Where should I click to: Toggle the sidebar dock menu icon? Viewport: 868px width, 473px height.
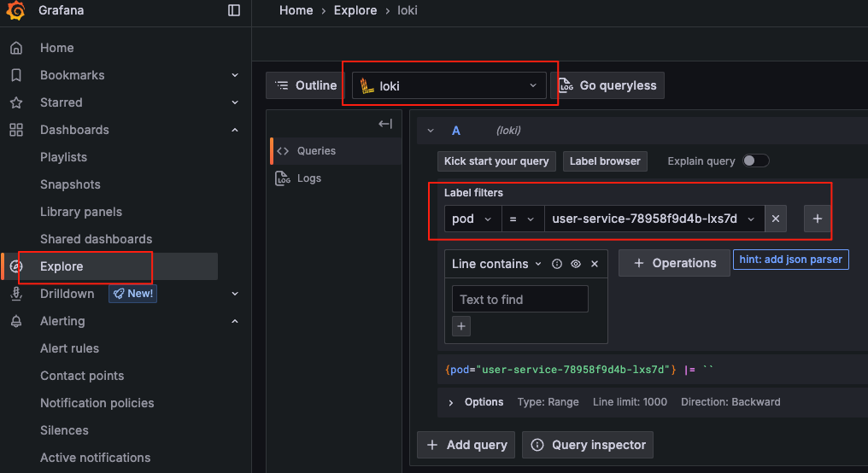click(234, 10)
